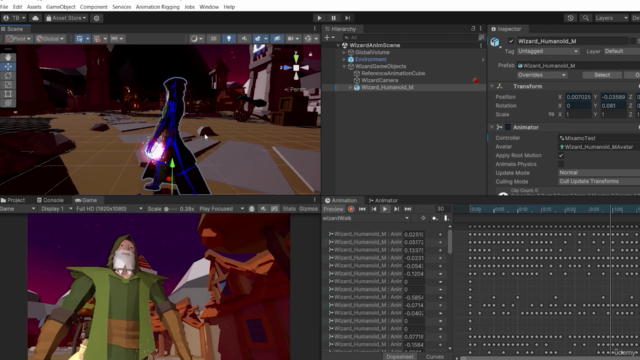This screenshot has height=360, width=640.
Task: Open the Pivot handle position dropdown
Action: tap(18, 38)
